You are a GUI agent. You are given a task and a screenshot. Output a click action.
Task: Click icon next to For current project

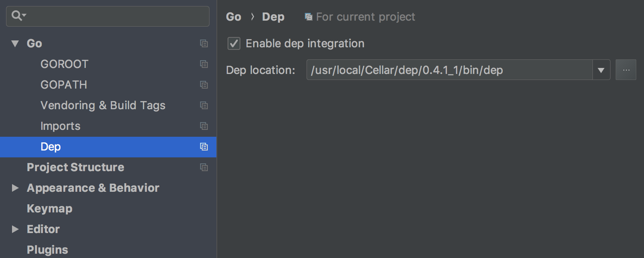[308, 17]
